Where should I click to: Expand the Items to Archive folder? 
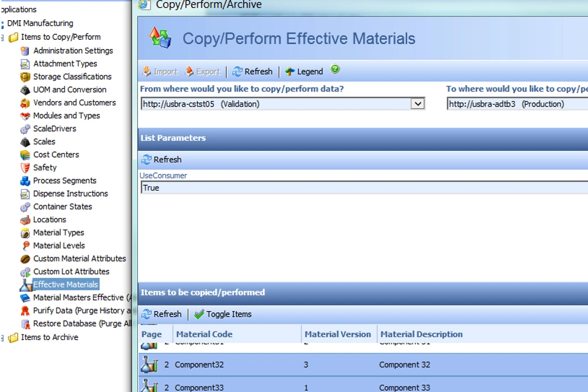coord(2,338)
